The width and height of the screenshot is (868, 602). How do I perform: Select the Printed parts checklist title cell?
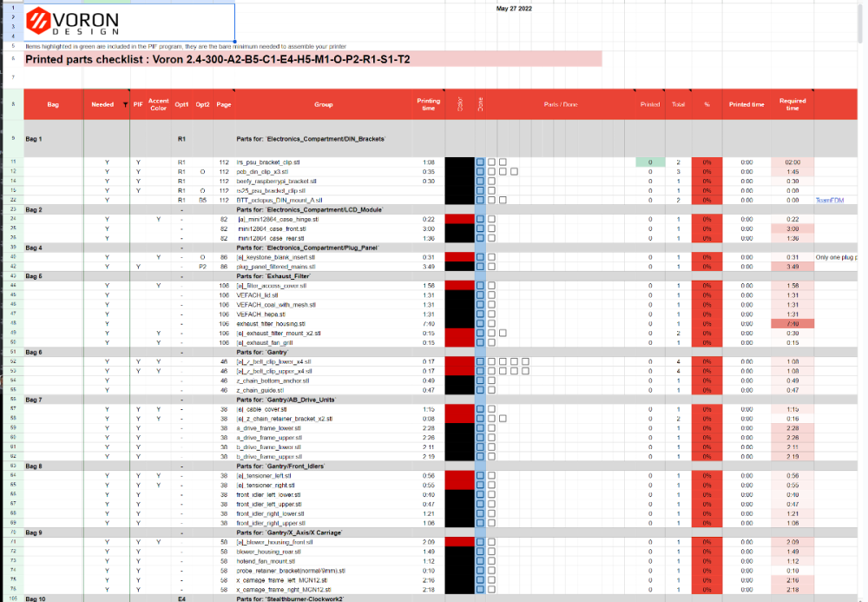(x=312, y=59)
